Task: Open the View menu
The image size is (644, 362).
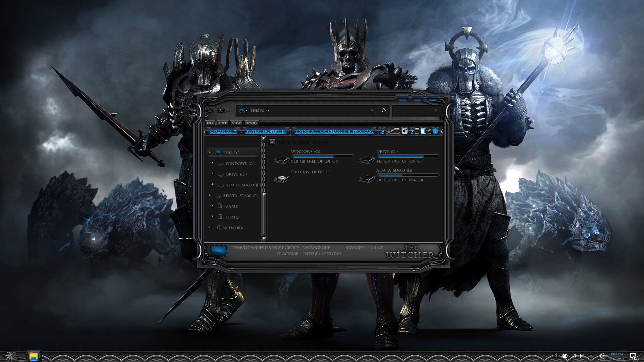Action: coord(236,123)
